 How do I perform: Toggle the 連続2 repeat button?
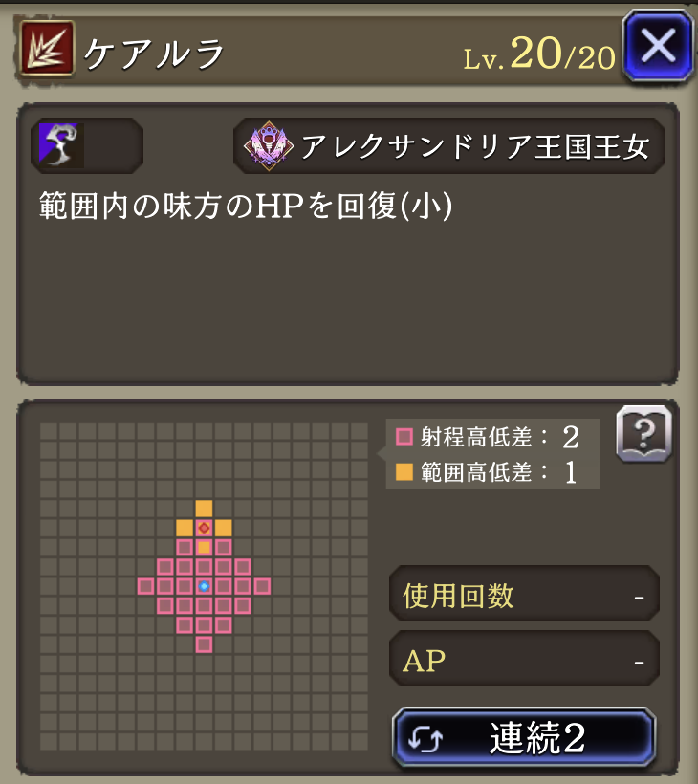click(x=524, y=737)
